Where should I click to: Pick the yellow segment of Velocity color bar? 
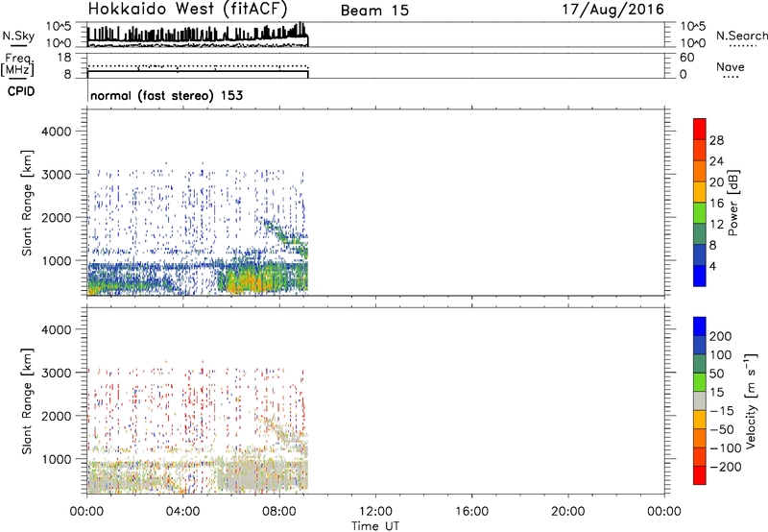click(x=700, y=420)
